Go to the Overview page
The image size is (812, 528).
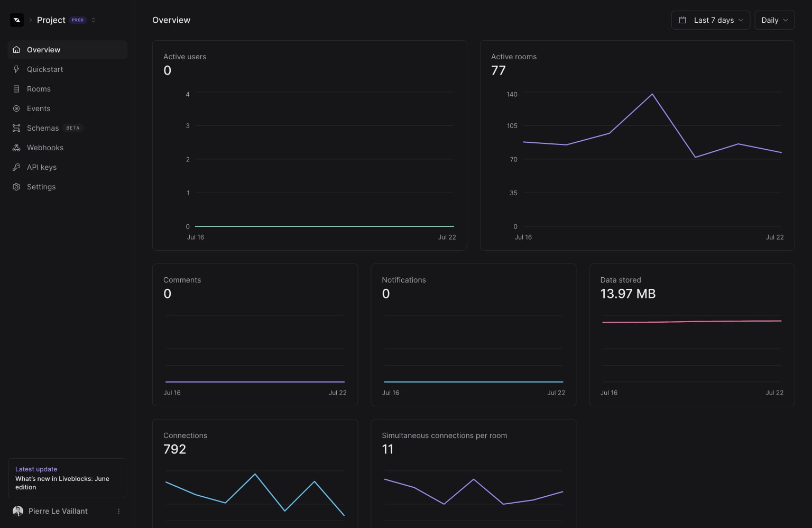(68, 50)
